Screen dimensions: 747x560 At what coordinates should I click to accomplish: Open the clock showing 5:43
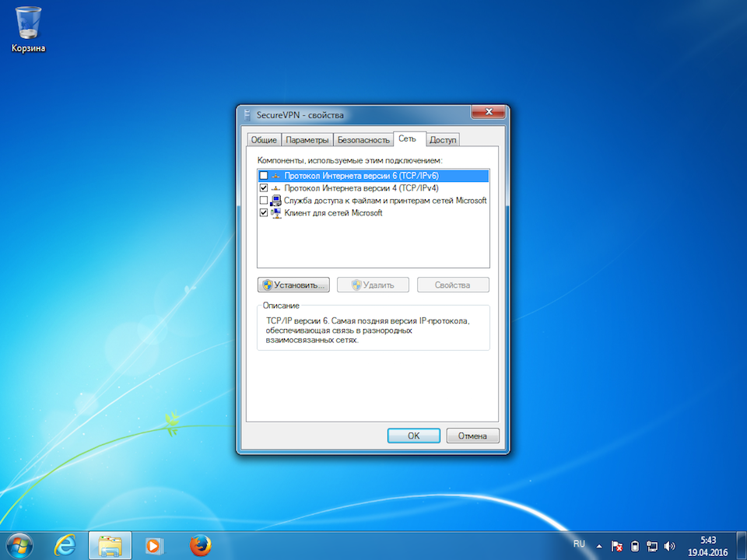[708, 546]
